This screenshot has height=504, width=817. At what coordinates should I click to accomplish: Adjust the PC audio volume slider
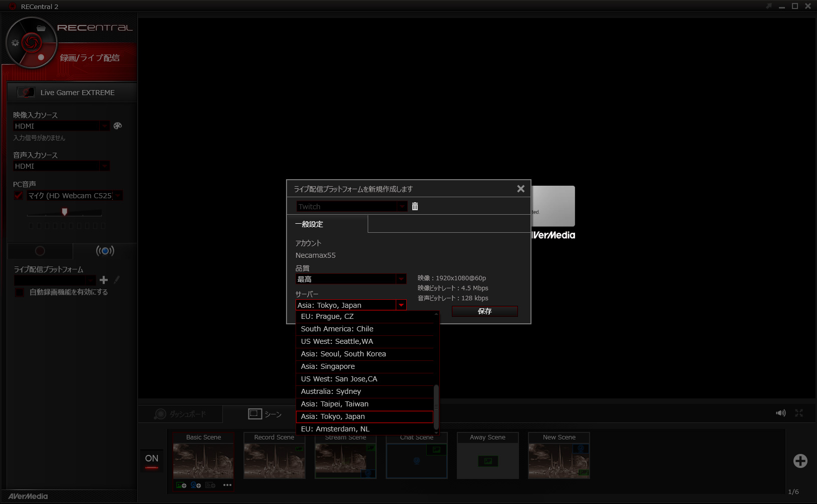(x=65, y=212)
